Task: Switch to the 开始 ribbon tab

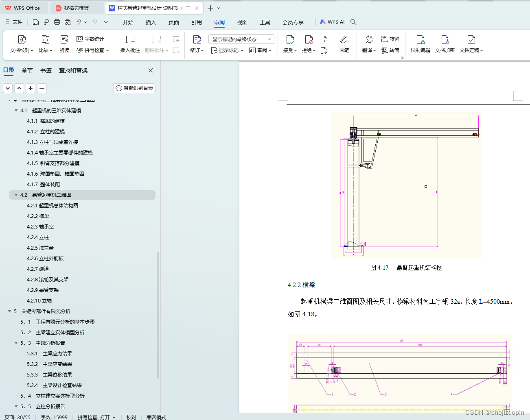Action: (128, 22)
